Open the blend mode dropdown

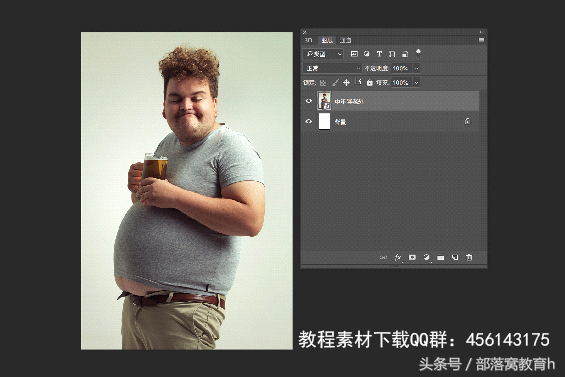tap(332, 68)
